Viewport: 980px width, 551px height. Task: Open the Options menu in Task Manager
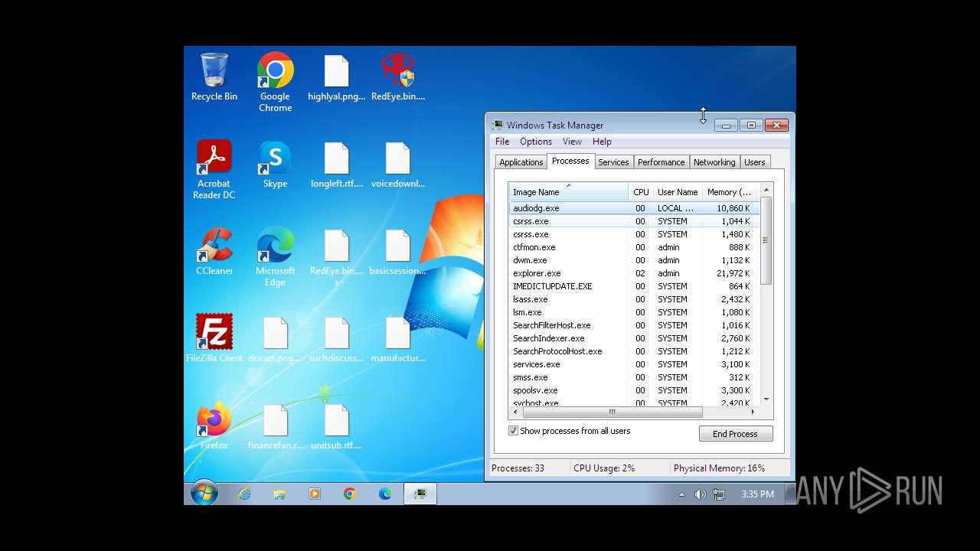(536, 142)
